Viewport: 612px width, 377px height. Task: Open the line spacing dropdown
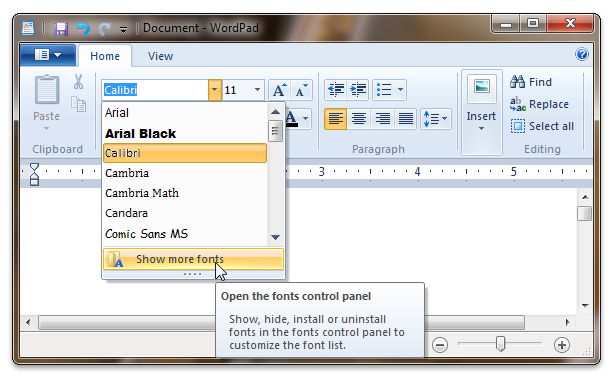436,119
